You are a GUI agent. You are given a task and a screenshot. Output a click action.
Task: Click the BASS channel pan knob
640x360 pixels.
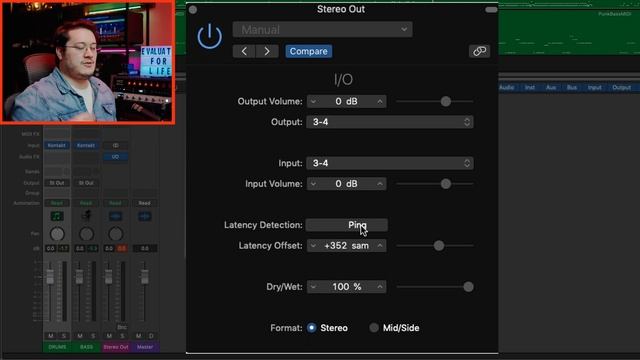[86, 234]
